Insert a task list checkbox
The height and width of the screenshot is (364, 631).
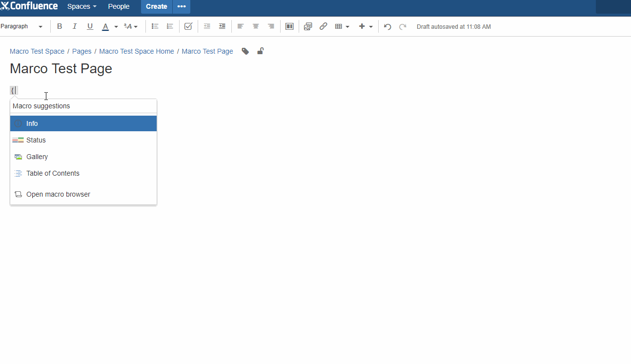(x=188, y=26)
